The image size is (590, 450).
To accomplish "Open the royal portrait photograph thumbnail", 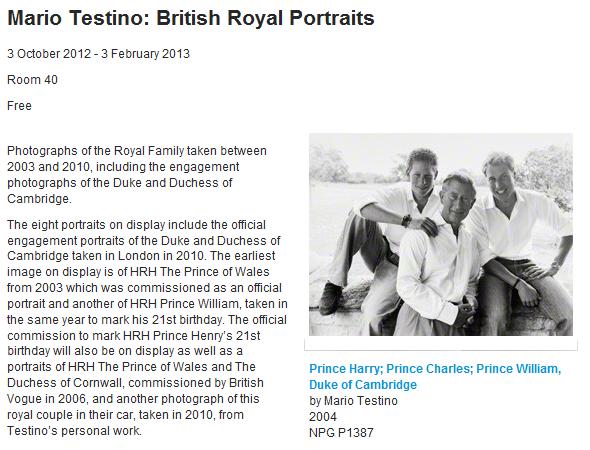I will tap(441, 234).
